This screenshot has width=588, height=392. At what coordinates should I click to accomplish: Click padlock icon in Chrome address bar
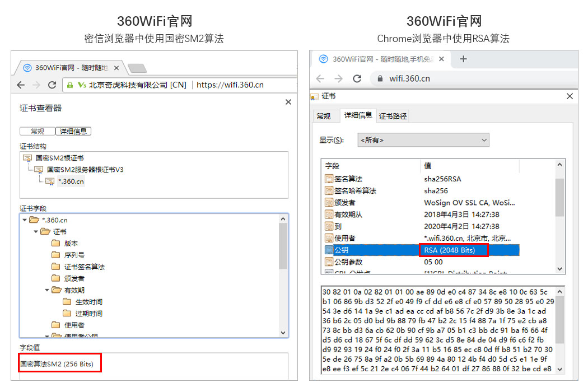click(380, 78)
